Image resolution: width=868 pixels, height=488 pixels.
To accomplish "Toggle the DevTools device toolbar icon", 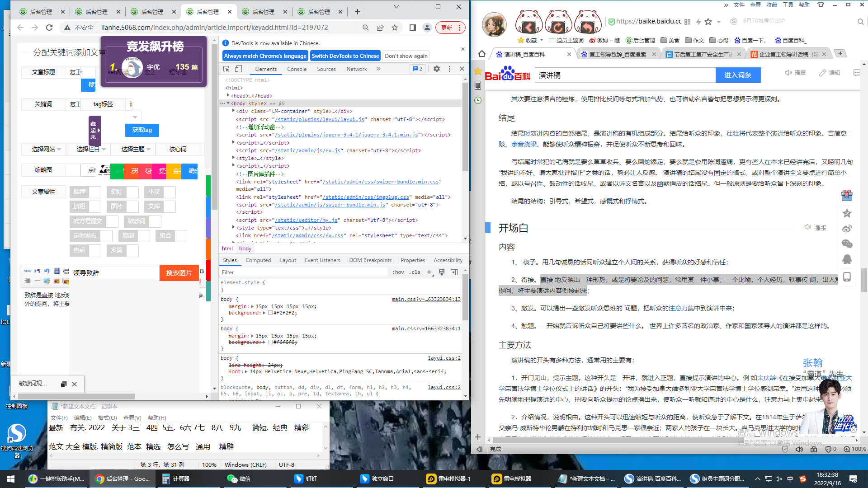I will point(238,69).
